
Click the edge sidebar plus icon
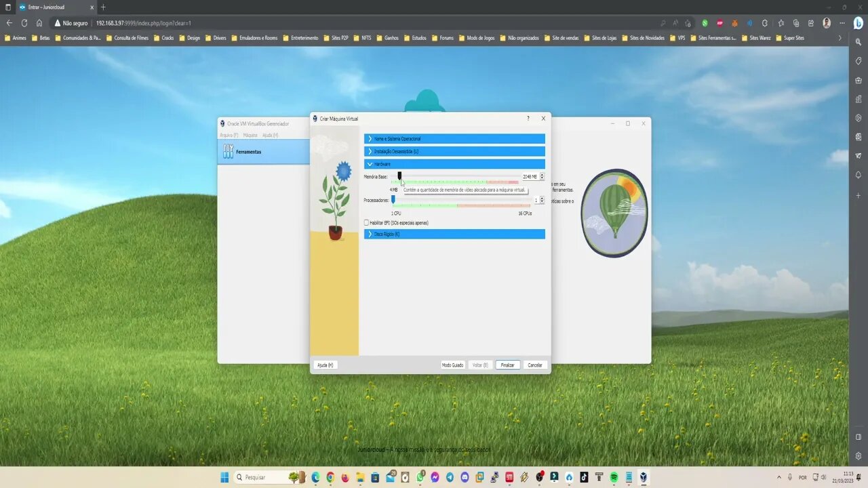pyautogui.click(x=859, y=195)
